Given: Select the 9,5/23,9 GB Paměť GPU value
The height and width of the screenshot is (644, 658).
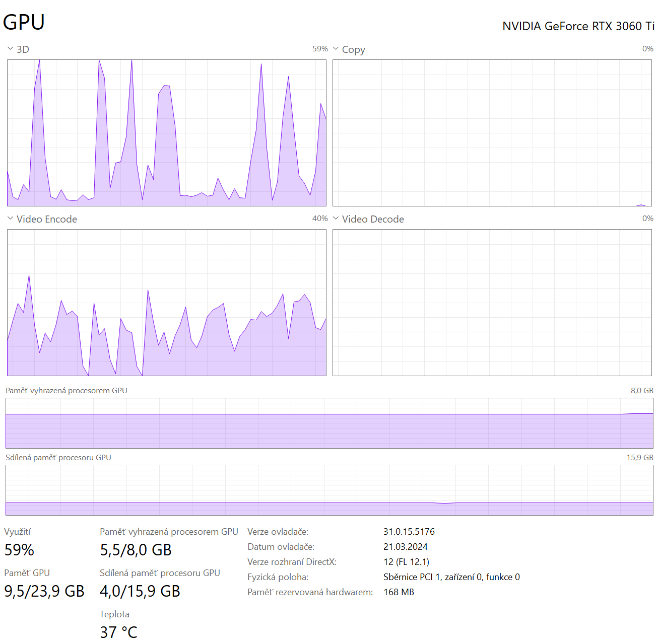Looking at the screenshot, I should pos(44,591).
